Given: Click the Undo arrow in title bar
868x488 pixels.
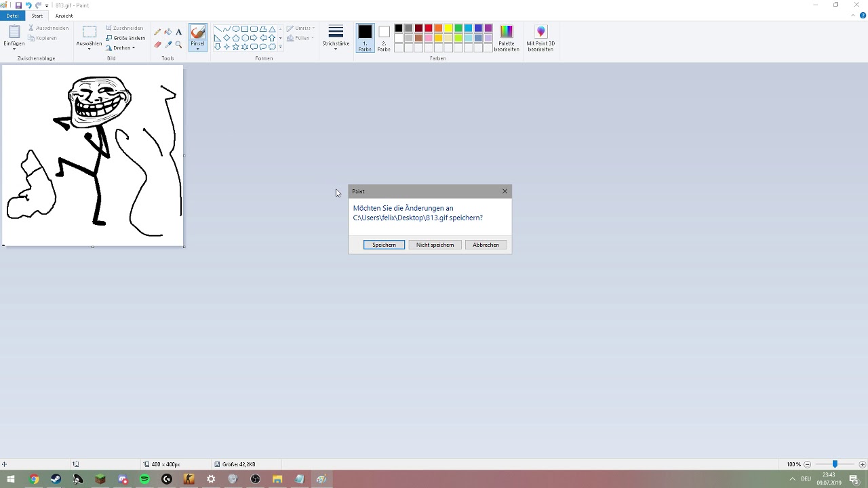Looking at the screenshot, I should (x=28, y=5).
